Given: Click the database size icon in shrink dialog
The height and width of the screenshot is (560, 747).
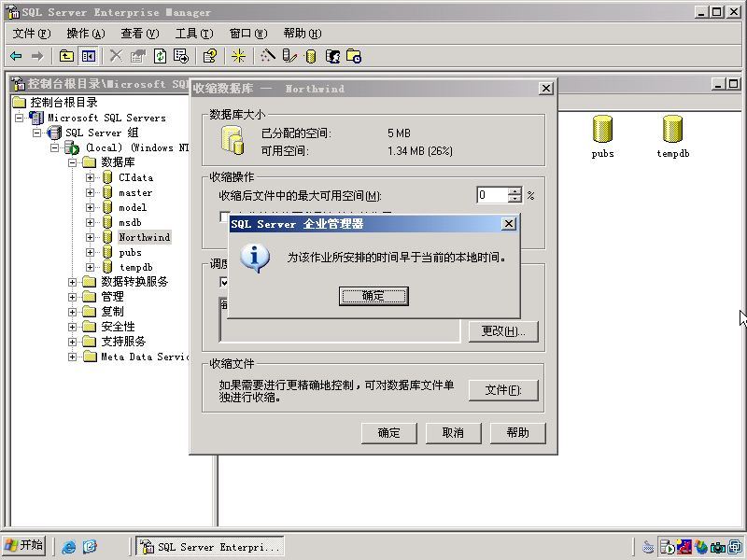Looking at the screenshot, I should pos(233,140).
